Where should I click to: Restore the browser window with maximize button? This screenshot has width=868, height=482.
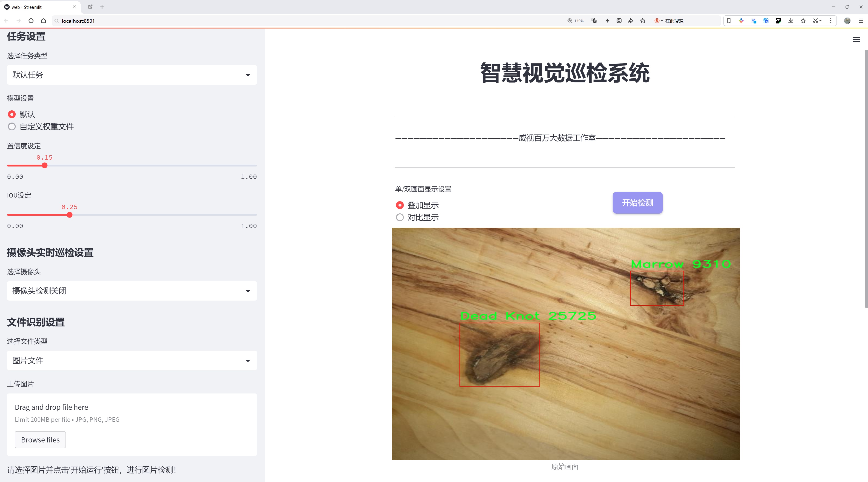click(x=847, y=7)
